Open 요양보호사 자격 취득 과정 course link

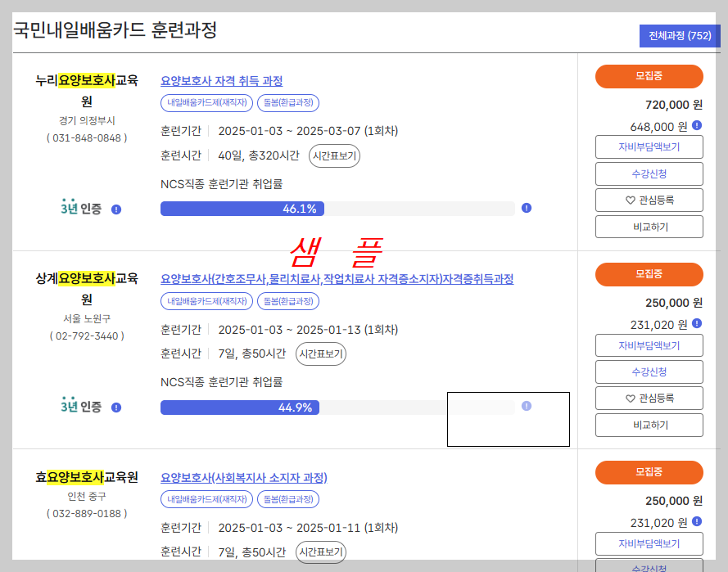(221, 81)
